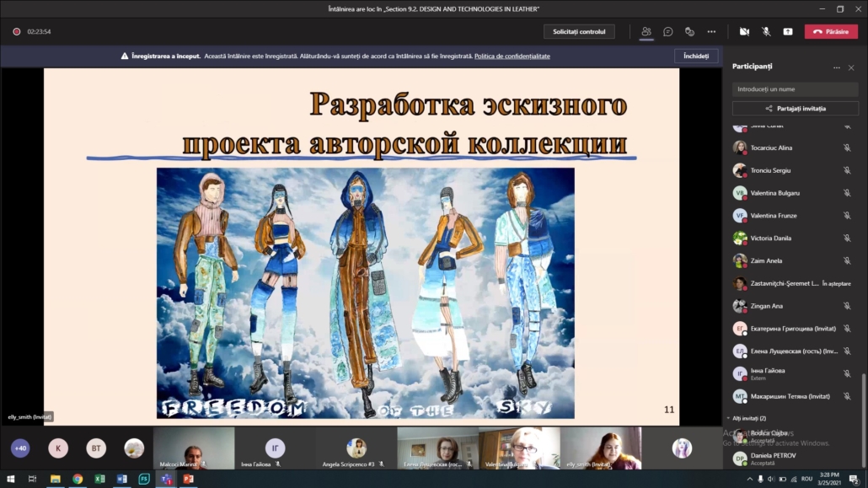The image size is (868, 488).
Task: Click muted mic icon for Zaim Anela
Action: 847,260
